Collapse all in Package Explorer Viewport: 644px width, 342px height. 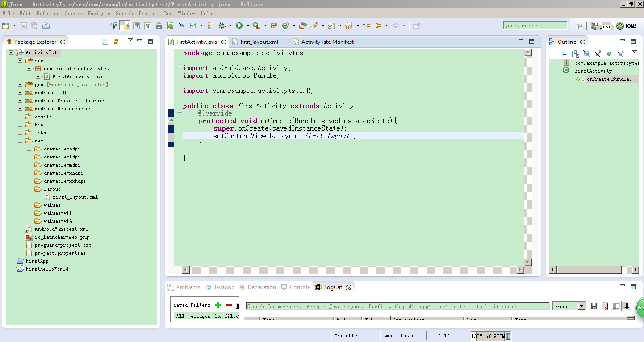click(105, 42)
